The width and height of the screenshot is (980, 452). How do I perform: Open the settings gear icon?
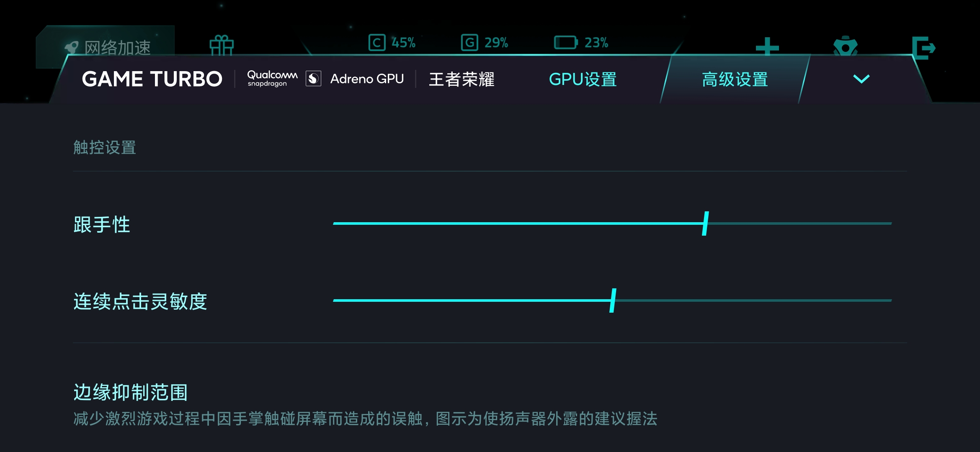pos(846,46)
